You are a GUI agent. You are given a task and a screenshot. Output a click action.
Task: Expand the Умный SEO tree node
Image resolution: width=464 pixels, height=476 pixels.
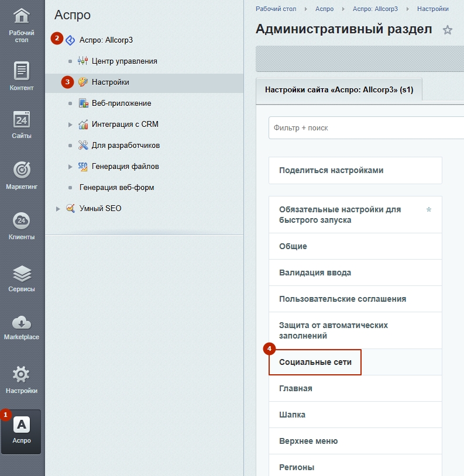pos(58,209)
